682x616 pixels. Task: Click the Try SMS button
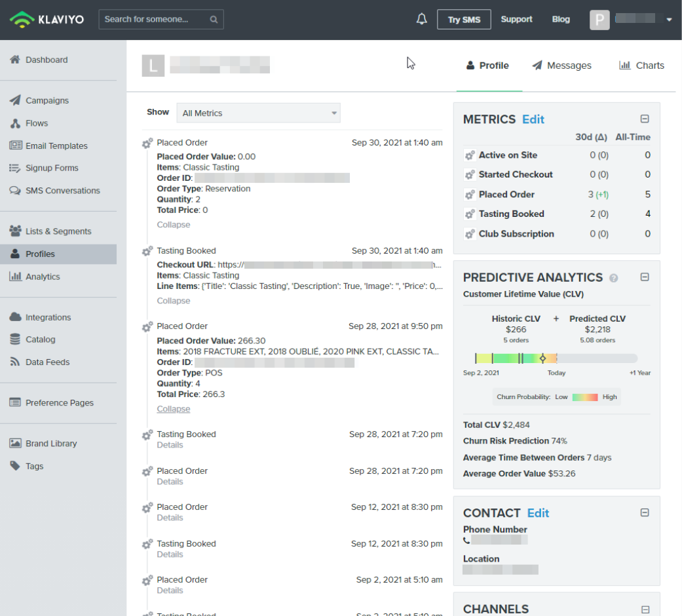coord(464,20)
